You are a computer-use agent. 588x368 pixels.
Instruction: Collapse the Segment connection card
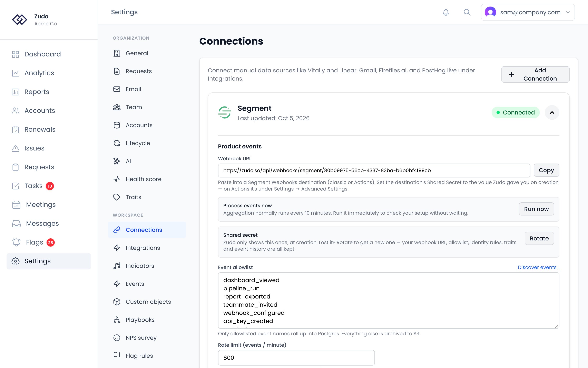(552, 112)
